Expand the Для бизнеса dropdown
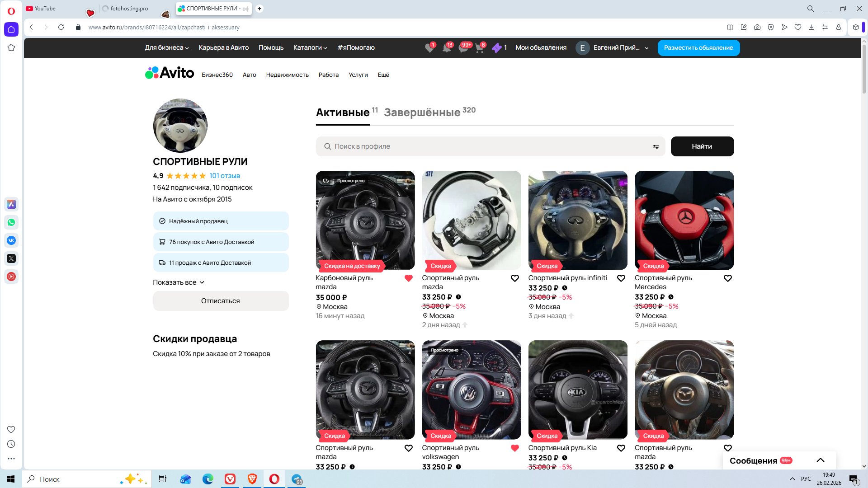 point(166,48)
